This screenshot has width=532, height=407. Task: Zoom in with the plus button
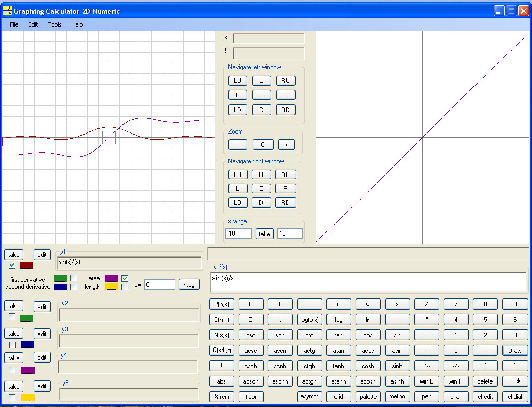point(286,145)
